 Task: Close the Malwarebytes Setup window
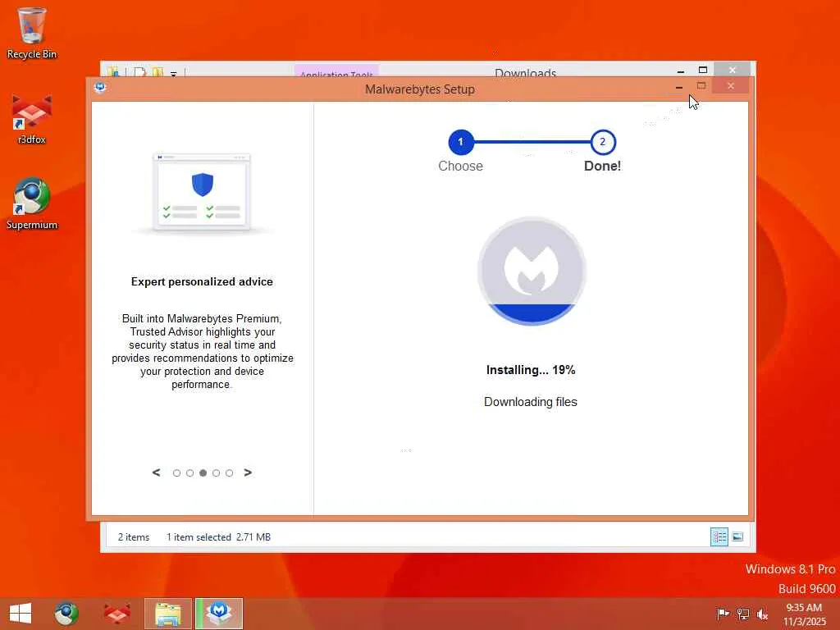(731, 85)
